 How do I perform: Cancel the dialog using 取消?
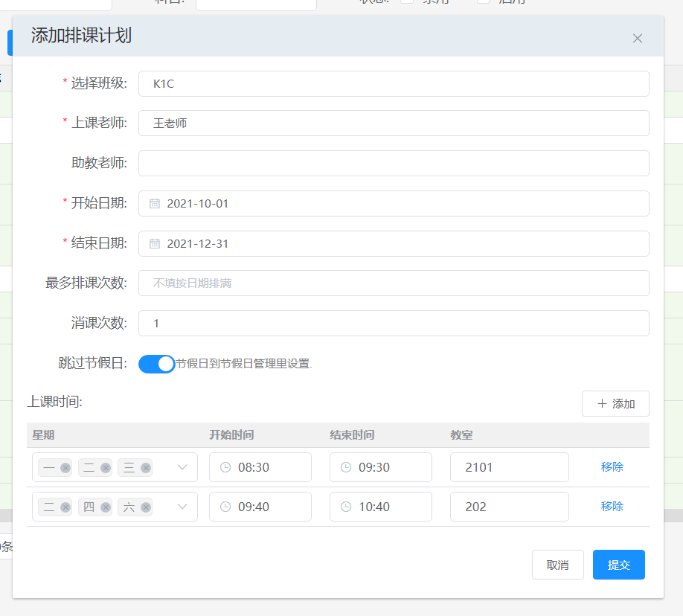(x=557, y=565)
